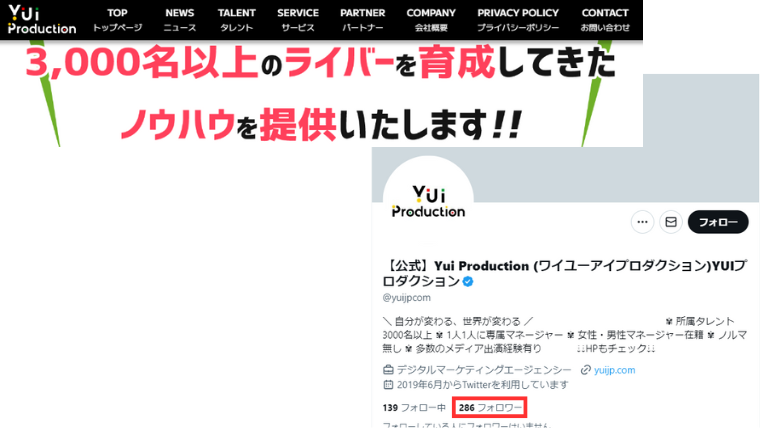
Task: Click CONTACT (お問い合わせ) in the header
Action: tap(605, 20)
